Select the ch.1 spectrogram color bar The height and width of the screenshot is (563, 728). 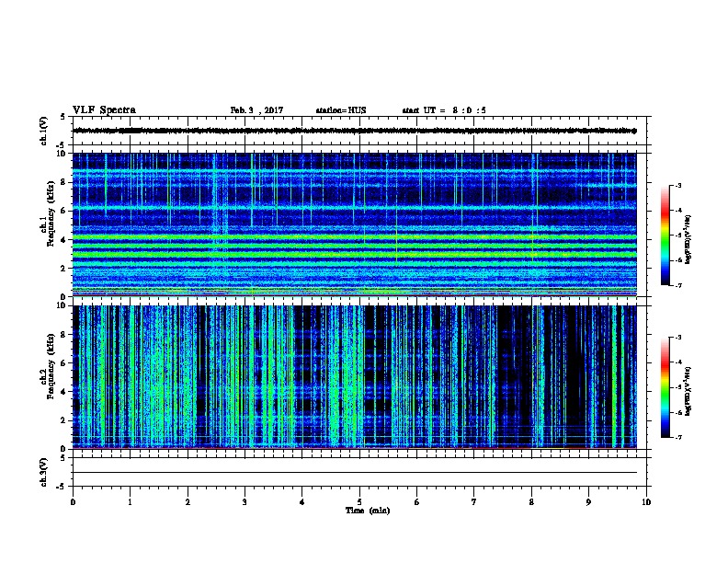coord(665,236)
